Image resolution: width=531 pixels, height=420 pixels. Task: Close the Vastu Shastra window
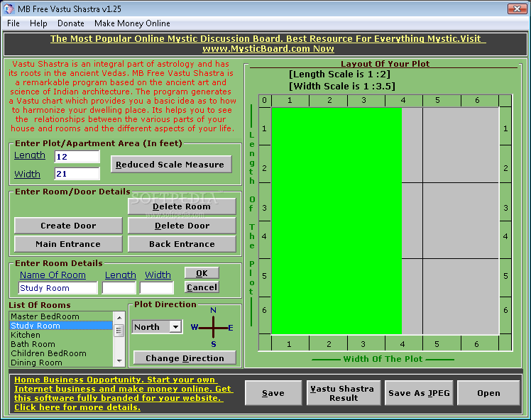517,9
